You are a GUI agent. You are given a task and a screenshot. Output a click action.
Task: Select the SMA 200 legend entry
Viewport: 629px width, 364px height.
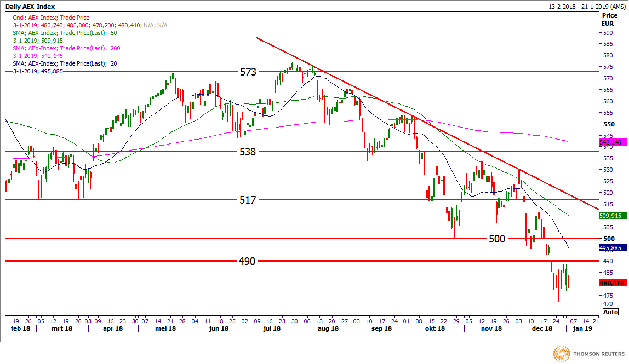click(66, 48)
